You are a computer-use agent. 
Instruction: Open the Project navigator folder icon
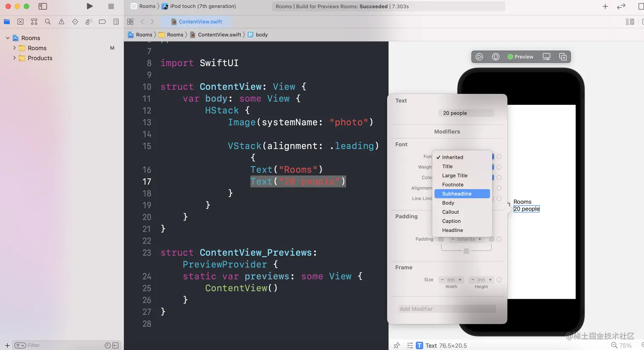[7, 22]
